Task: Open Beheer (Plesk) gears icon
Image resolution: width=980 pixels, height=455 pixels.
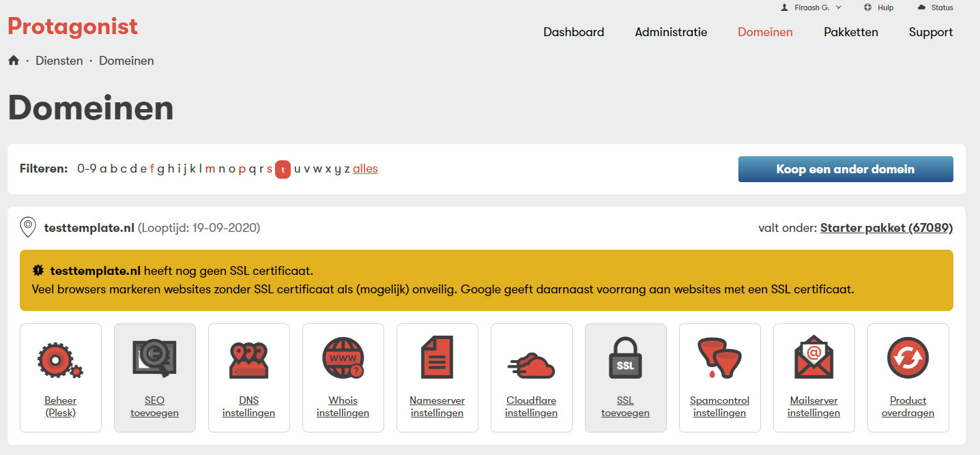Action: click(61, 359)
